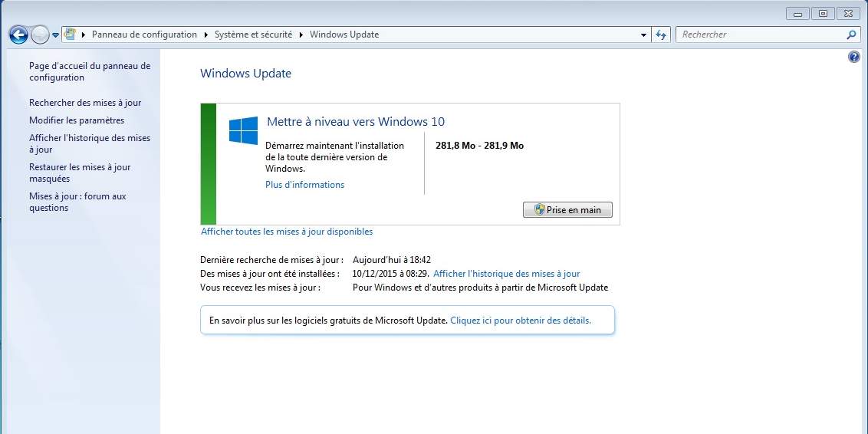Follow the "Cliquez ici pour obtenir des détails" link

coord(520,321)
